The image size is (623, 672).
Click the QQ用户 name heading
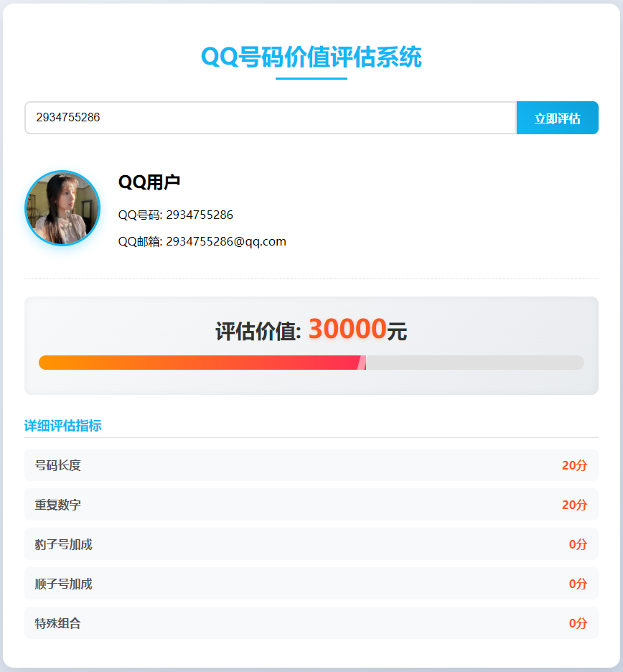click(x=149, y=182)
